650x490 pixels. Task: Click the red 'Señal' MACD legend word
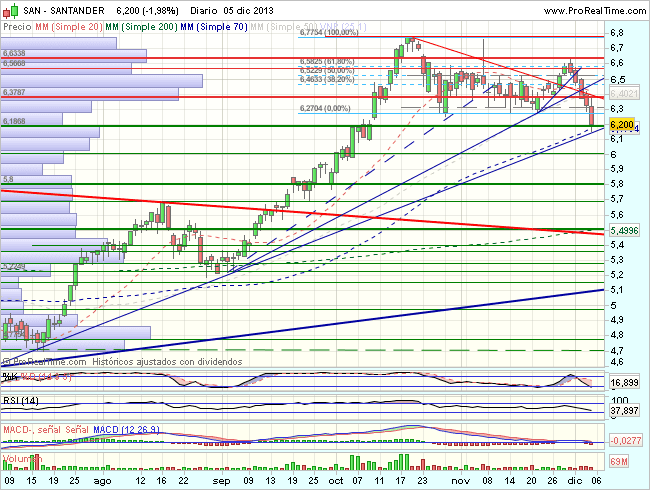pos(77,429)
